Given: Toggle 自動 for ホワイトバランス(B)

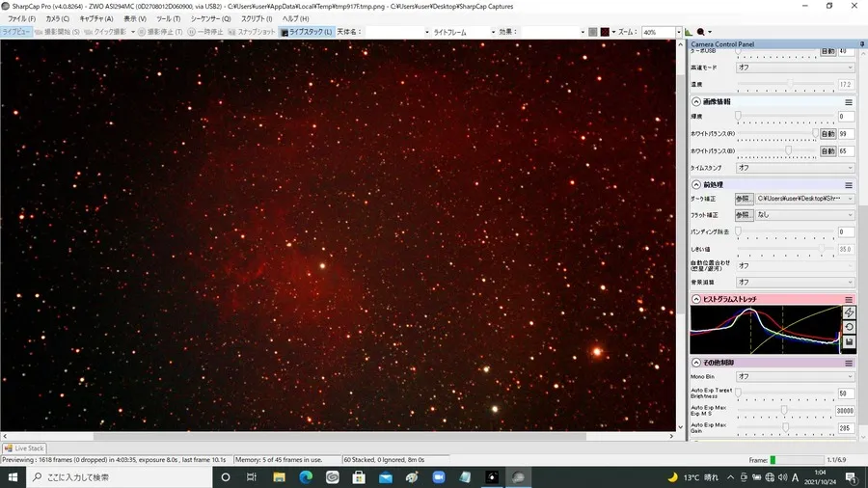Looking at the screenshot, I should pos(827,151).
